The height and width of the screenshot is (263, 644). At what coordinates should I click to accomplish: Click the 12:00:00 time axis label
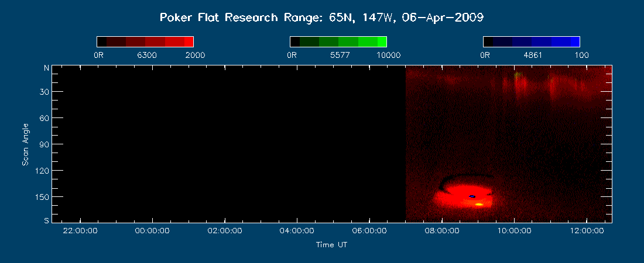586,231
